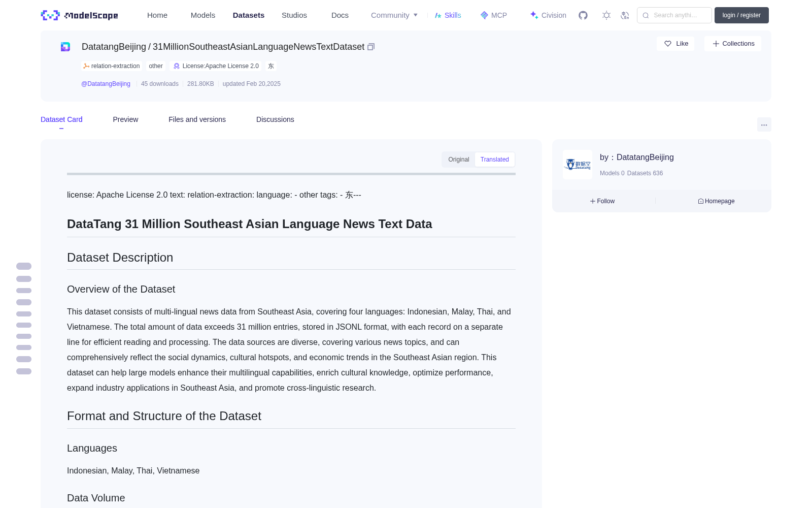The image size is (812, 508).
Task: Select the Dataset Card tab
Action: [x=61, y=119]
